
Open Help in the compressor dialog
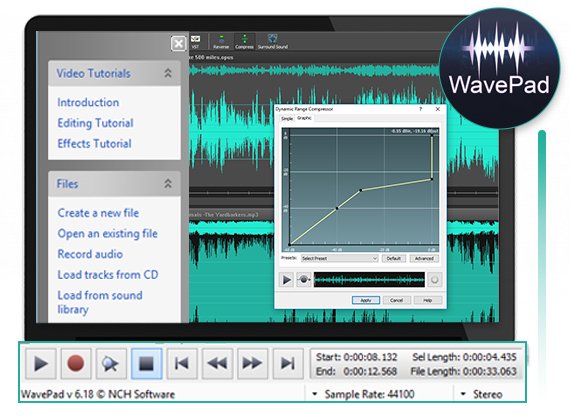tap(428, 300)
